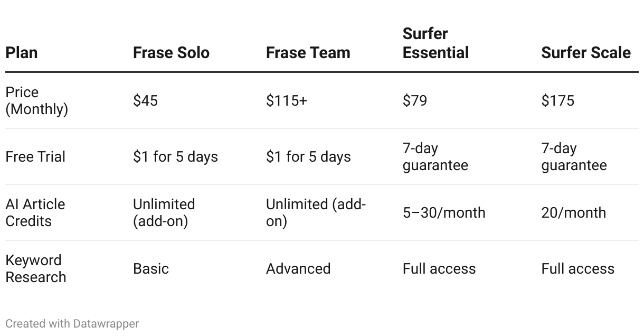Click the 20/month credits cell
This screenshot has height=336, width=644.
click(573, 213)
